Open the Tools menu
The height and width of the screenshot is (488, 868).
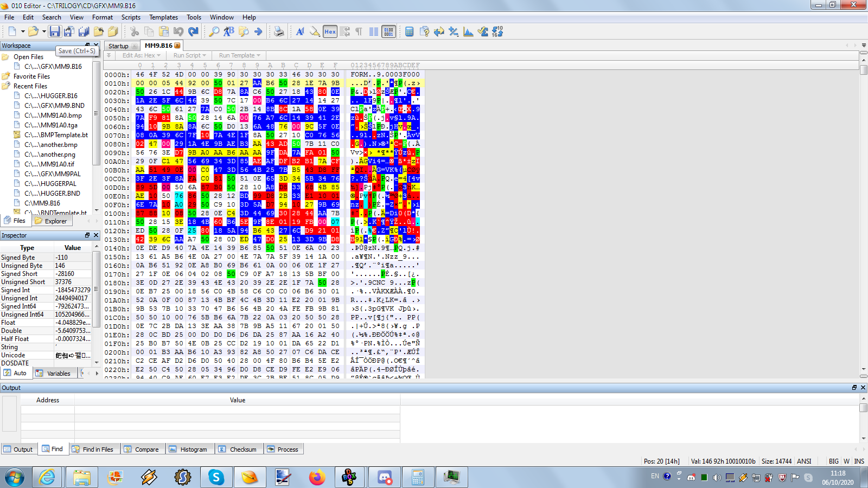tap(194, 17)
